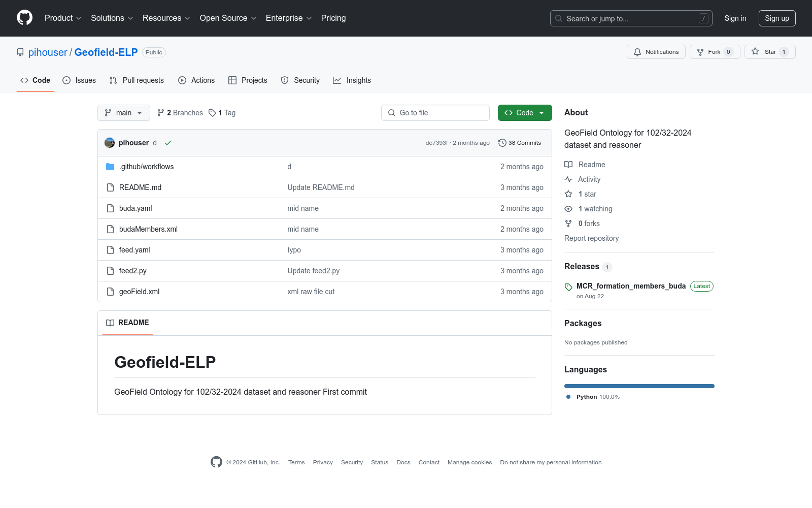Viewport: 812px width, 508px height.
Task: Click the repository icon beside pihouser
Action: tap(20, 52)
